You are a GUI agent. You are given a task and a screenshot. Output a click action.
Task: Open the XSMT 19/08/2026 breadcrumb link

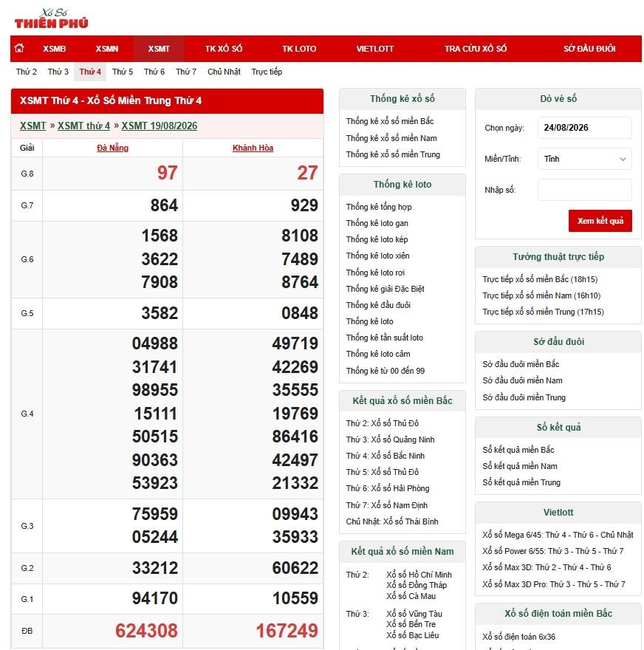coord(159,126)
